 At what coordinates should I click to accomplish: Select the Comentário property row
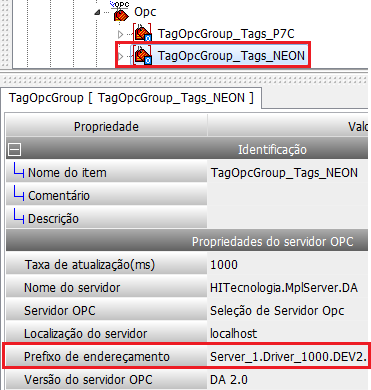(106, 195)
